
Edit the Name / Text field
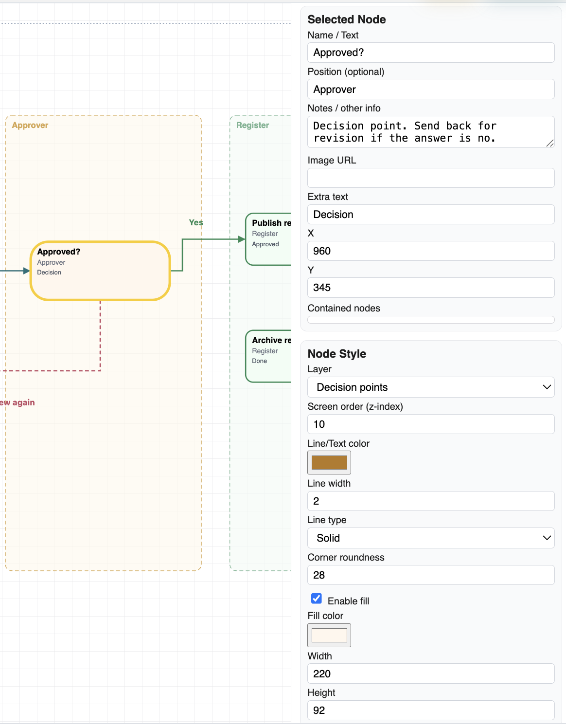coord(431,53)
